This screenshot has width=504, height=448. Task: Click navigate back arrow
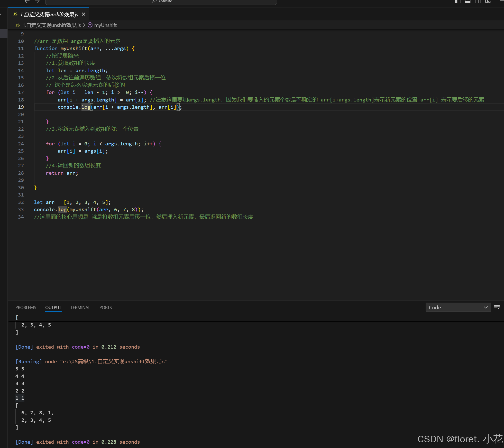coord(27,1)
